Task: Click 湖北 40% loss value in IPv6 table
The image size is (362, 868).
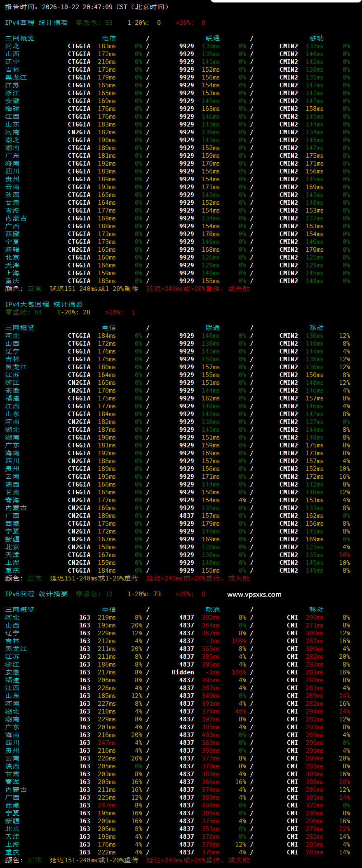Action: [241, 711]
